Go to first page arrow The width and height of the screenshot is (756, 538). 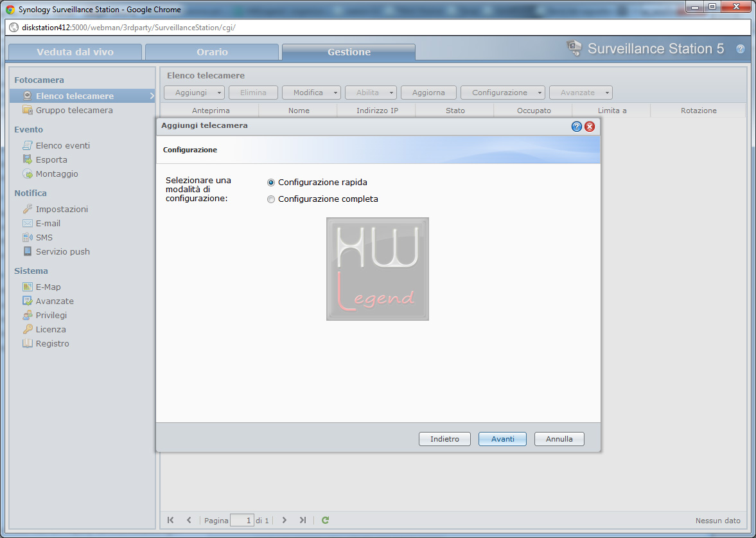pyautogui.click(x=171, y=520)
